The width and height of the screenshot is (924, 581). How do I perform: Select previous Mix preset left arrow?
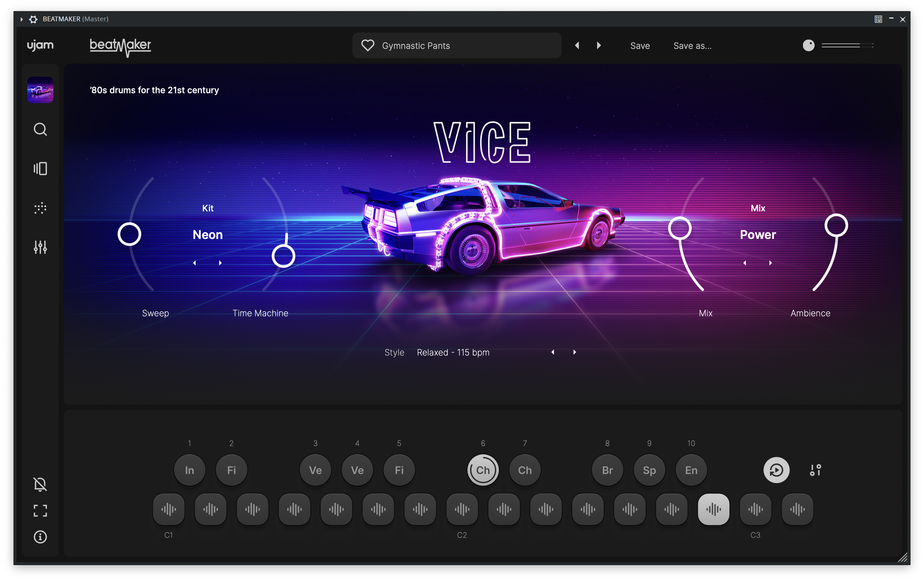pyautogui.click(x=745, y=263)
